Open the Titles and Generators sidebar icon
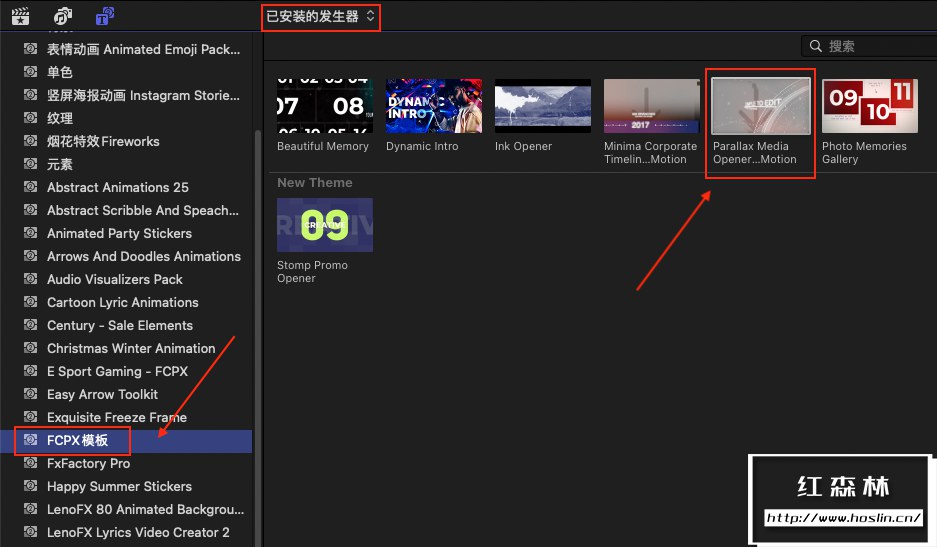937x547 pixels. 105,16
